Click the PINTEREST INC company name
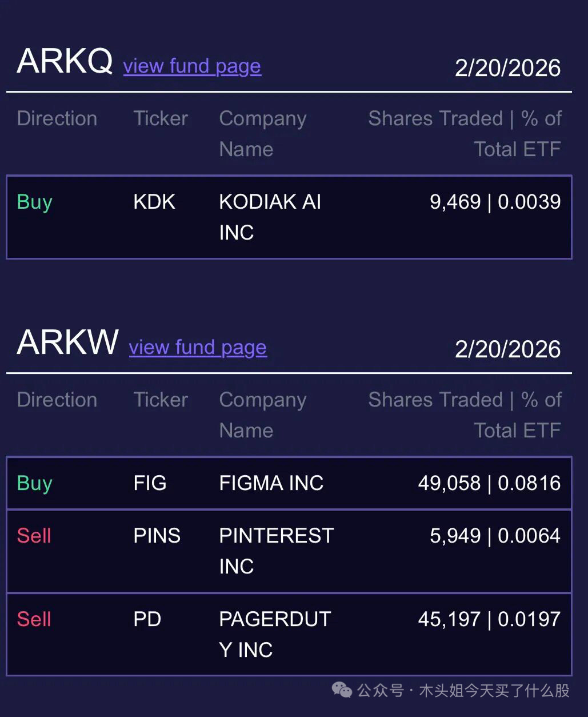The image size is (588, 717). pos(276,551)
